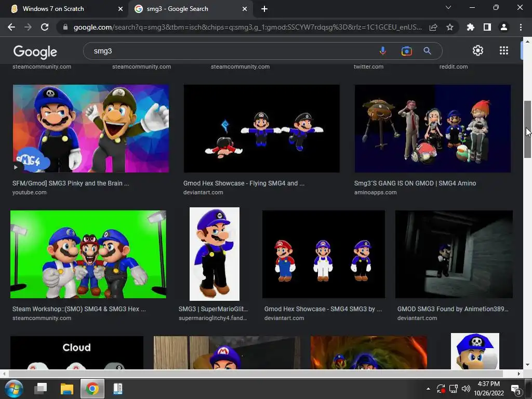Open SMG3 Pinky and the Brain thumbnail
This screenshot has width=532, height=399.
click(90, 129)
